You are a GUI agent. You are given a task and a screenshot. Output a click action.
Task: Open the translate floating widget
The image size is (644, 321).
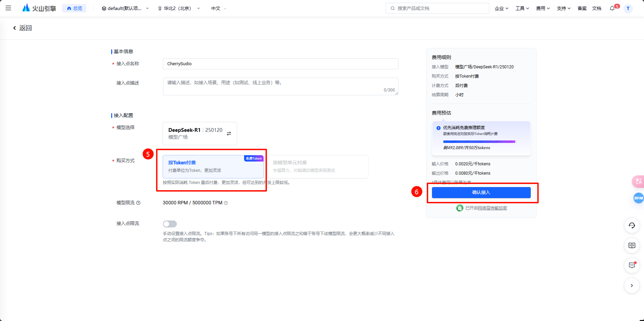638,181
